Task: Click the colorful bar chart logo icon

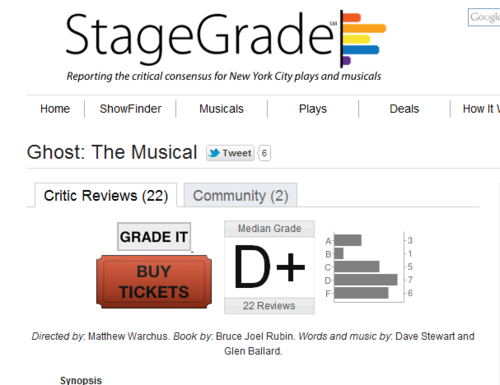Action: pos(363,39)
